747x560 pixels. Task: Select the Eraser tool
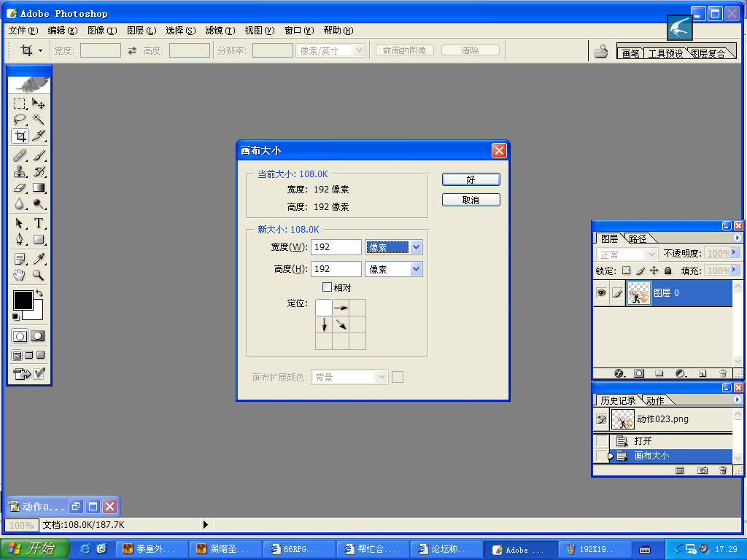[20, 188]
